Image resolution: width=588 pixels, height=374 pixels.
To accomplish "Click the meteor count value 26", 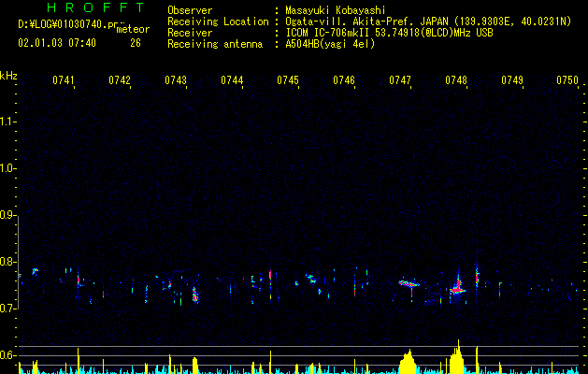I will (136, 43).
